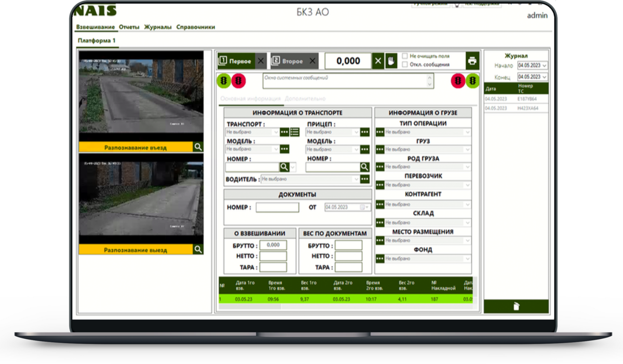Click search icon in the ПРИЦЕП НОМЕР field
This screenshot has width=623, height=364.
pos(364,167)
